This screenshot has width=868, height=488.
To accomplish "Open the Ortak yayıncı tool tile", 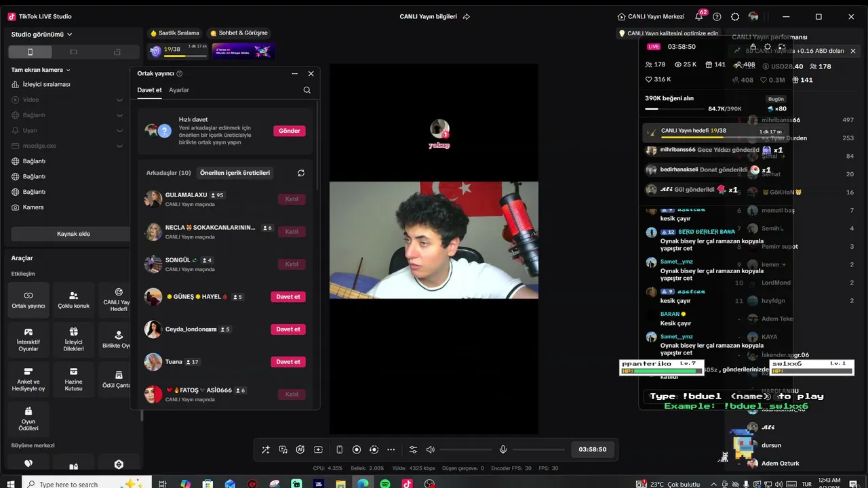I will pyautogui.click(x=28, y=300).
